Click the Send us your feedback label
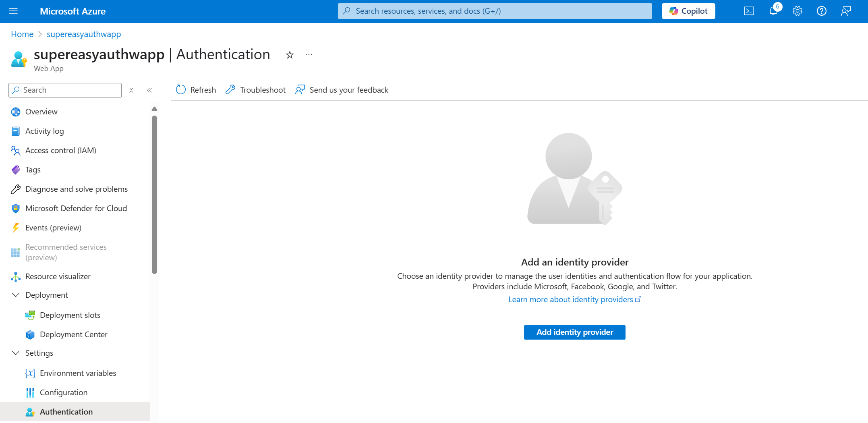The image size is (868, 423). tap(349, 90)
